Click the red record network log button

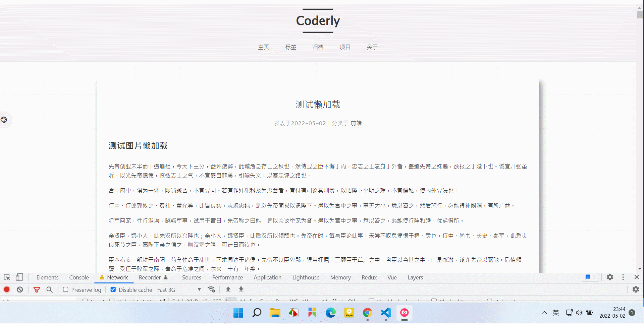point(7,289)
